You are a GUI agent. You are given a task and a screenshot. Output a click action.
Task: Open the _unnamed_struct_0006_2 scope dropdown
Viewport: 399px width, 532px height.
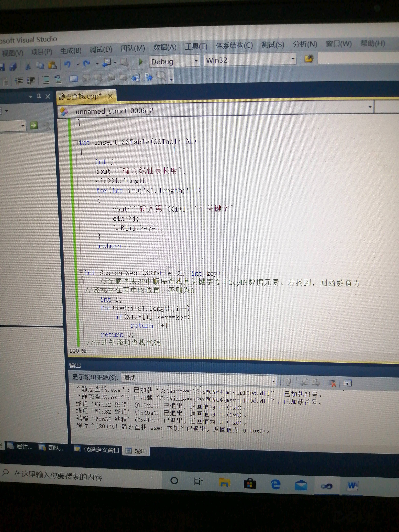pyautogui.click(x=370, y=107)
